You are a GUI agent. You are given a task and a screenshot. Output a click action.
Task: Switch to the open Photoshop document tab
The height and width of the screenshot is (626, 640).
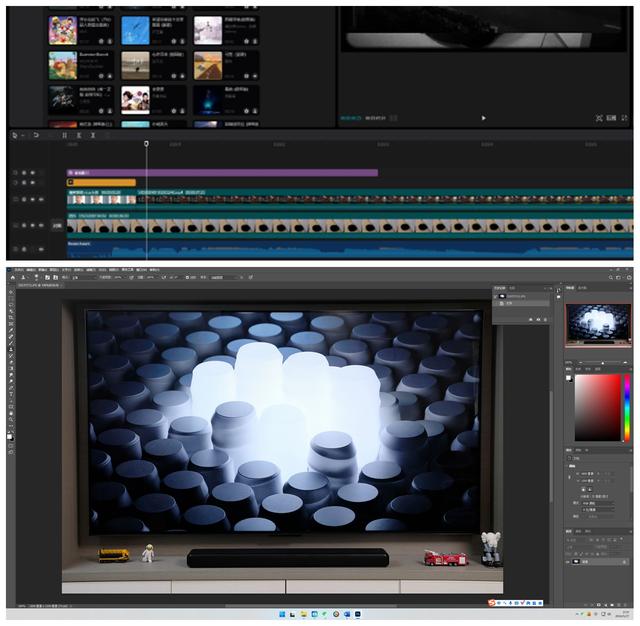tap(39, 285)
